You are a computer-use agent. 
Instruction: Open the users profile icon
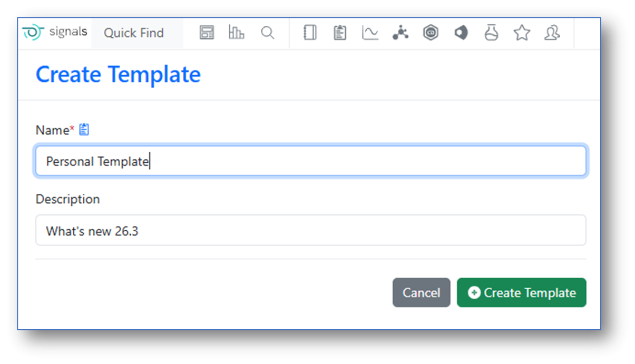coord(552,33)
